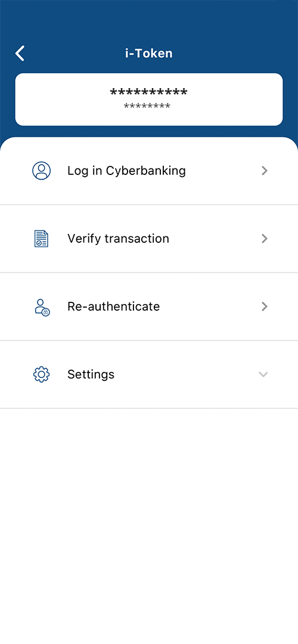
Task: Tap empty space in Re-authenticate row
Action: coord(210,307)
